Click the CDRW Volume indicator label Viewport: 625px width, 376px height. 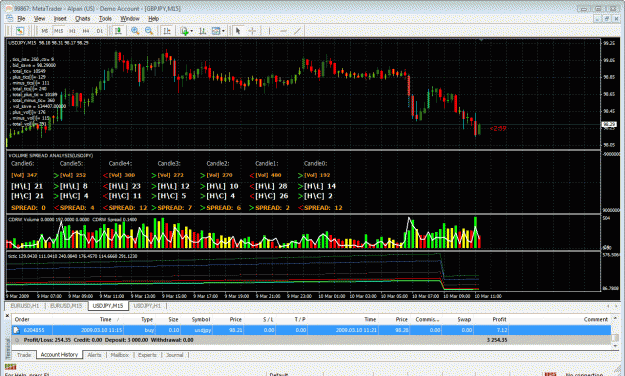point(49,219)
